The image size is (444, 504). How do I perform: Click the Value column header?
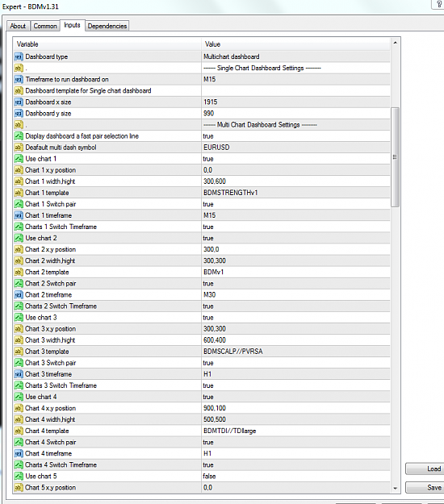(295, 44)
